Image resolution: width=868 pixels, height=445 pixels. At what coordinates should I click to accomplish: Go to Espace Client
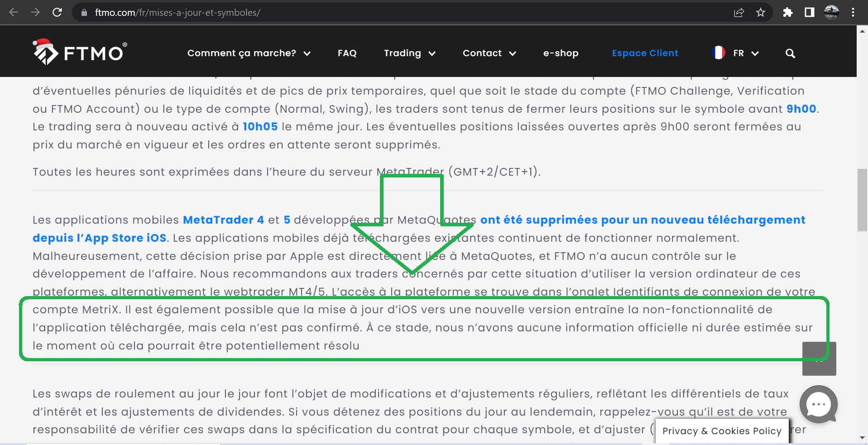tap(645, 53)
